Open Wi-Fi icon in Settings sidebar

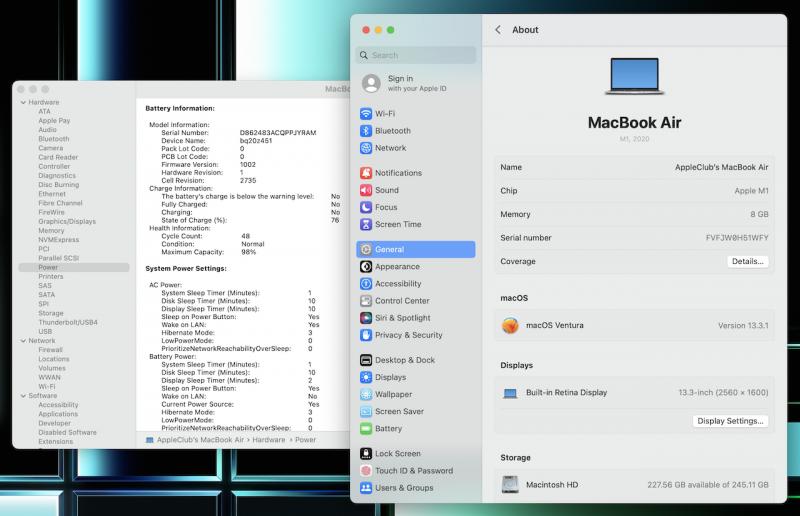point(366,113)
